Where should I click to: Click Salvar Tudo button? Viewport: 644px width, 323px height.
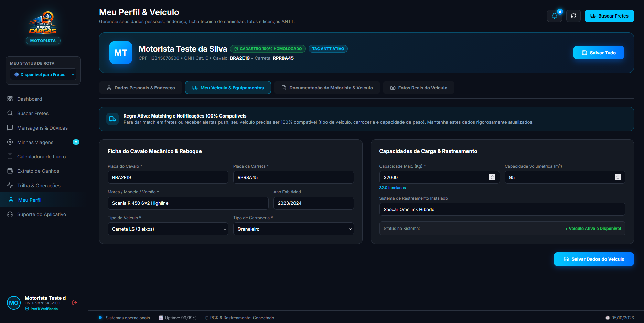point(599,53)
